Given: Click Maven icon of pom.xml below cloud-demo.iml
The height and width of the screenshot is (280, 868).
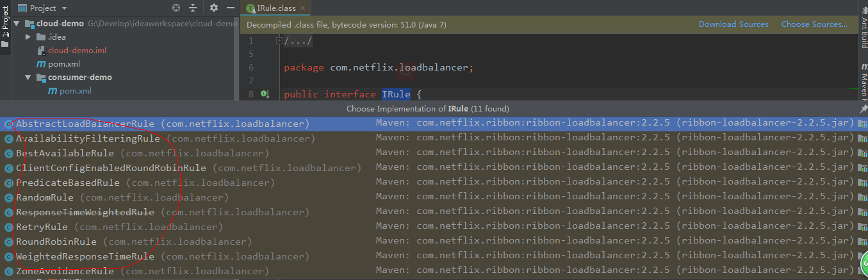Looking at the screenshot, I should click(42, 64).
